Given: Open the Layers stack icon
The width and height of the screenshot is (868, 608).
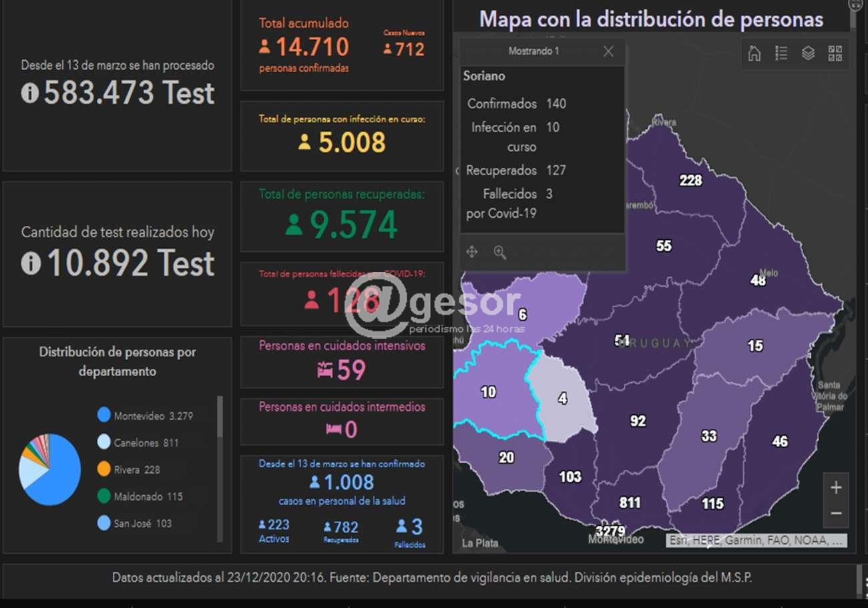Looking at the screenshot, I should coord(808,53).
